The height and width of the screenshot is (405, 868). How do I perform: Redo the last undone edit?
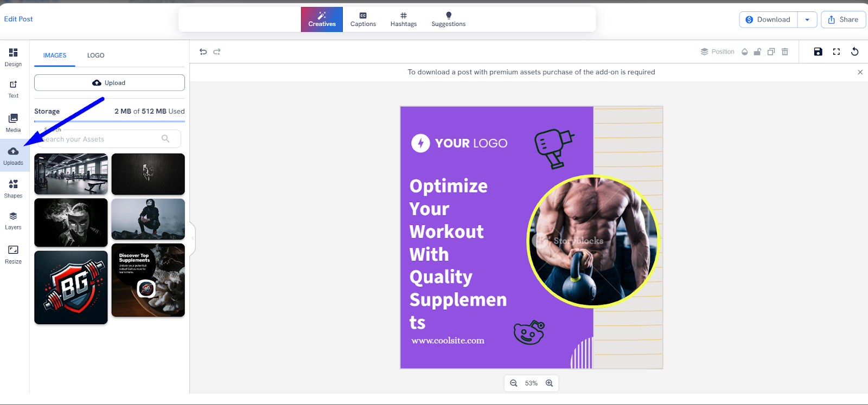(x=217, y=52)
